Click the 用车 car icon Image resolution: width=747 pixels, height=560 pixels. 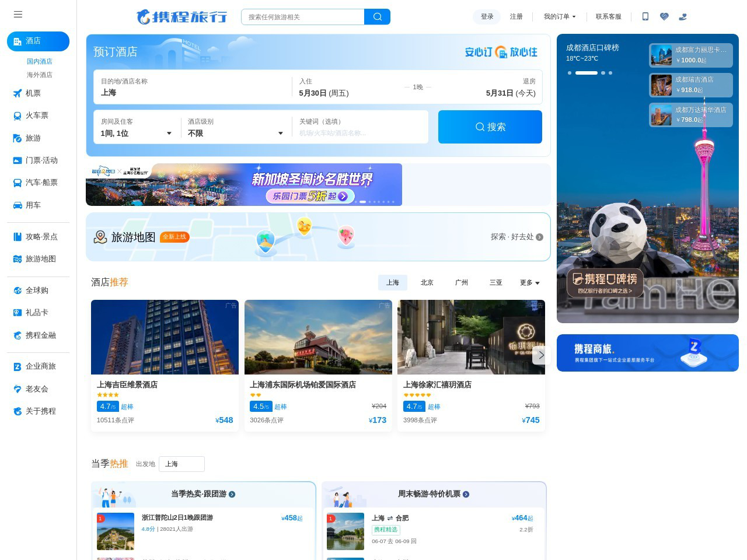click(18, 205)
